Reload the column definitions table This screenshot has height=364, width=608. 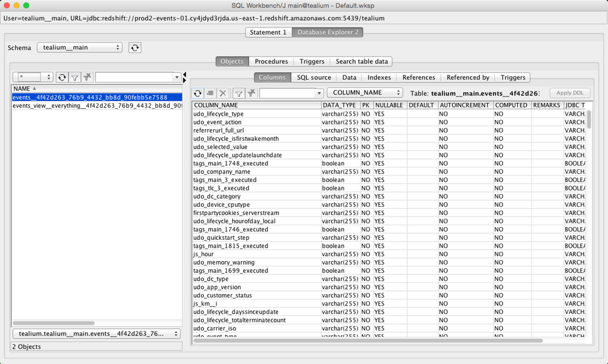point(197,93)
